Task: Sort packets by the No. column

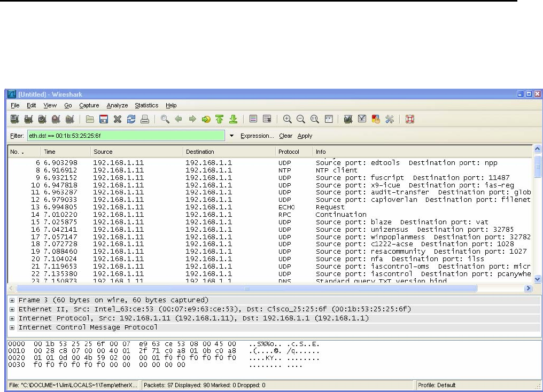Action: [x=24, y=152]
